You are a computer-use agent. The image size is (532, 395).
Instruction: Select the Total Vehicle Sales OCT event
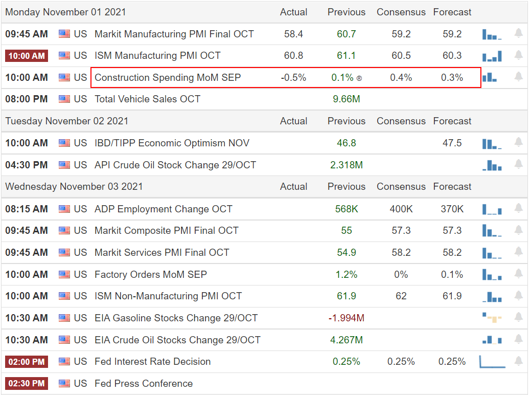[147, 99]
